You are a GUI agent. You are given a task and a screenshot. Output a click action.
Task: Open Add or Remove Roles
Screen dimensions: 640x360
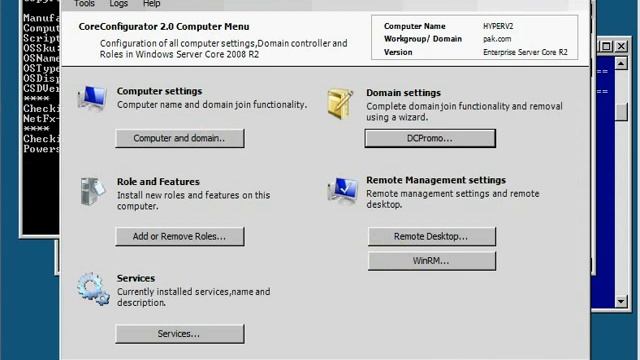(180, 236)
